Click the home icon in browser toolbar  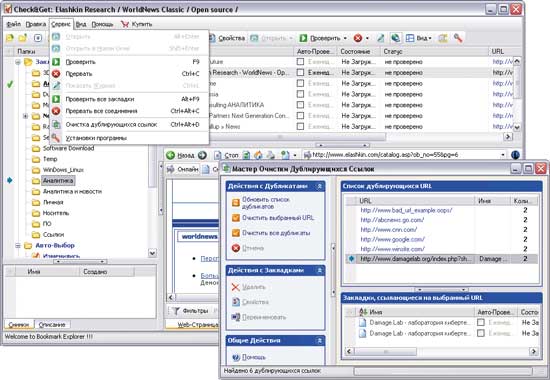pyautogui.click(x=258, y=155)
